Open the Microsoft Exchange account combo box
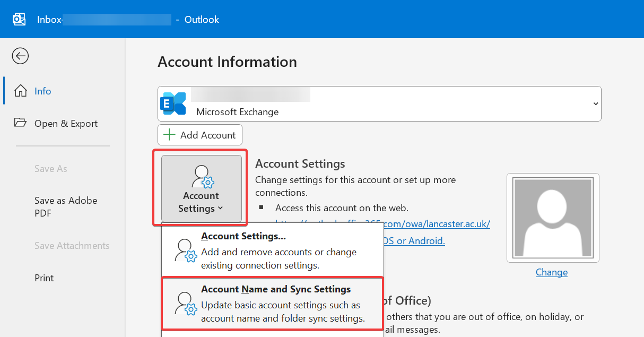Viewport: 644px width, 337px height. pos(379,104)
